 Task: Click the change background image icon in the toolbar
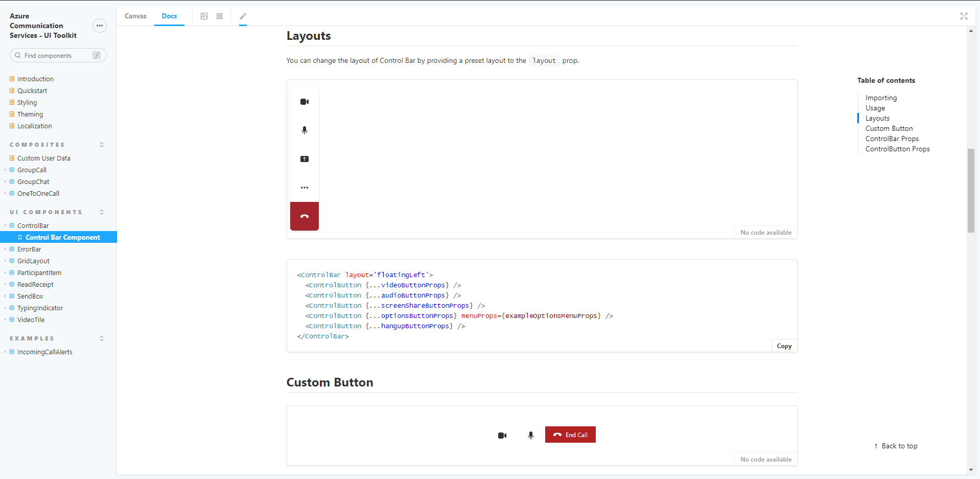(204, 16)
